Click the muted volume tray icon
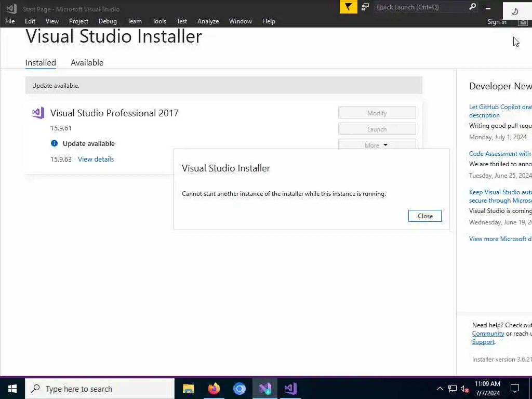Image resolution: width=532 pixels, height=399 pixels. coord(464,389)
